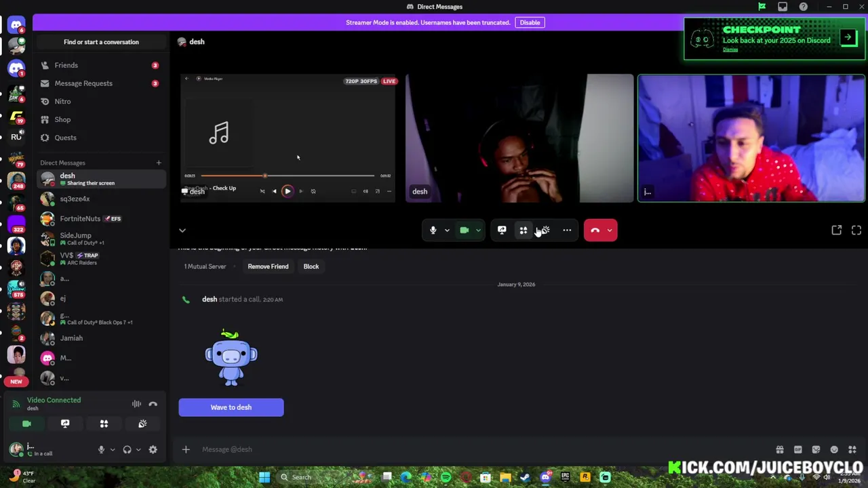Open noise suppression waveform icon
Viewport: 868px width, 488px height.
[x=136, y=404]
